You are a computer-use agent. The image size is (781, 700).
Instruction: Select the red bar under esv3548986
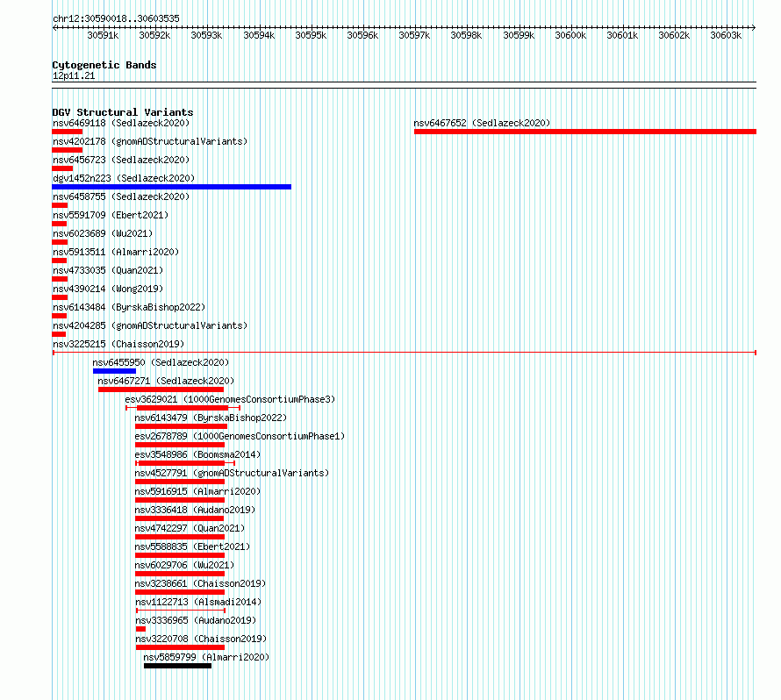185,463
